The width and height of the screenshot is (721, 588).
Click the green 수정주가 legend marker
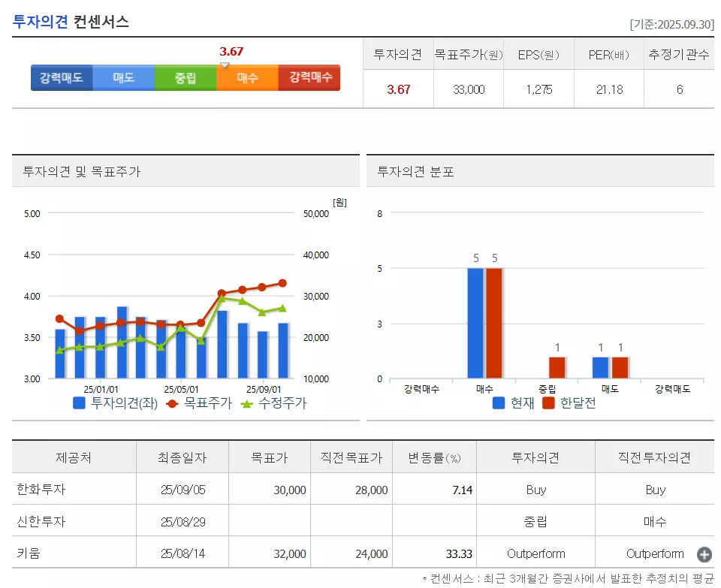coord(249,403)
